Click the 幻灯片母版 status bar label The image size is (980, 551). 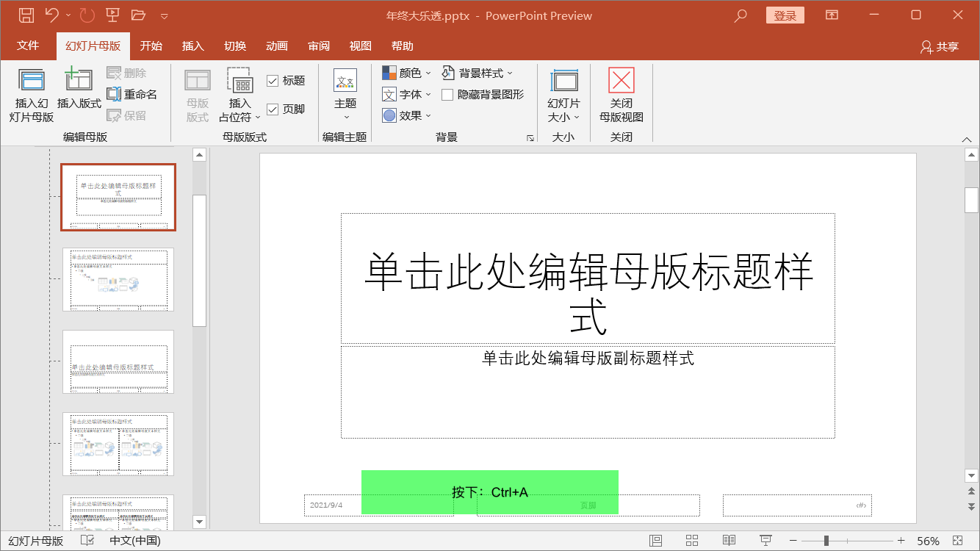[x=36, y=541]
